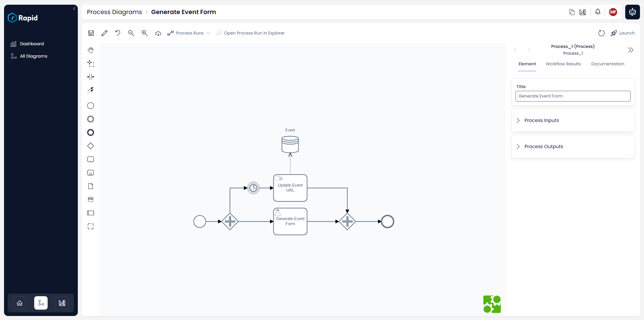Select Gateway diamond from palette
The width and height of the screenshot is (644, 320).
point(91,146)
